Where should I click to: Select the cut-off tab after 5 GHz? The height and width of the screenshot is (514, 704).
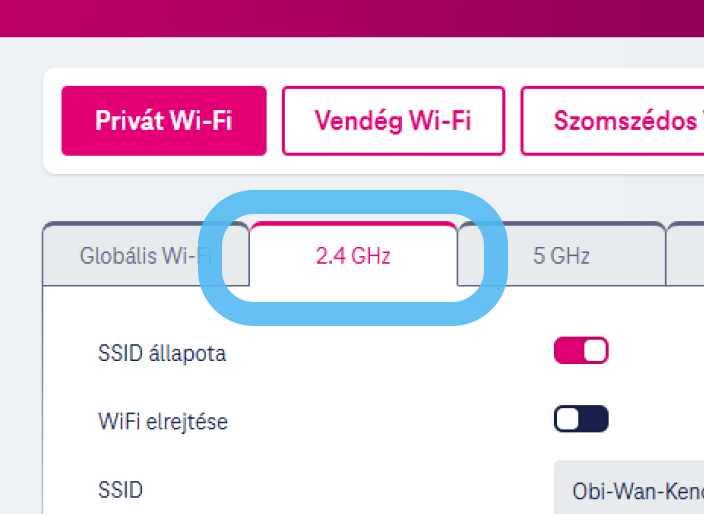[x=686, y=256]
